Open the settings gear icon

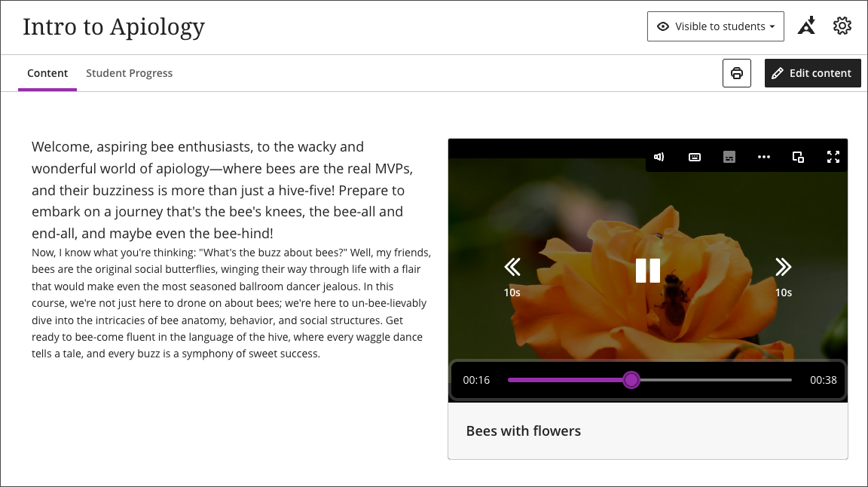coord(842,26)
